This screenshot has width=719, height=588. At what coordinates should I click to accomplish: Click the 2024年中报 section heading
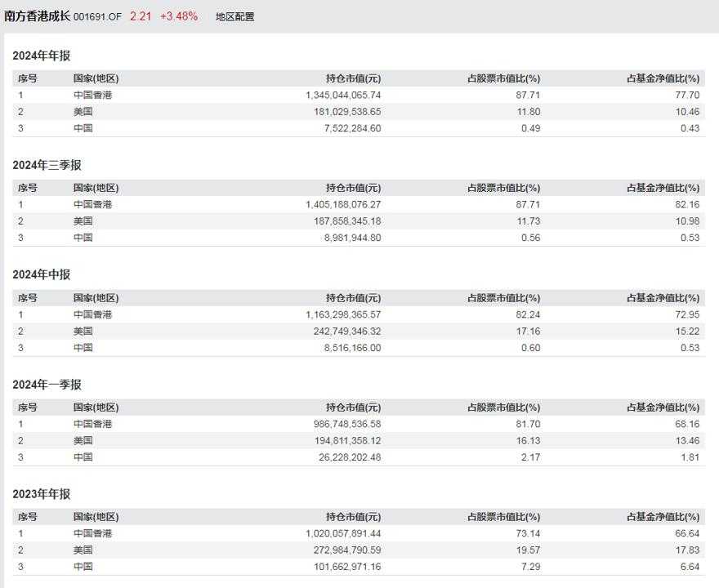pos(42,275)
